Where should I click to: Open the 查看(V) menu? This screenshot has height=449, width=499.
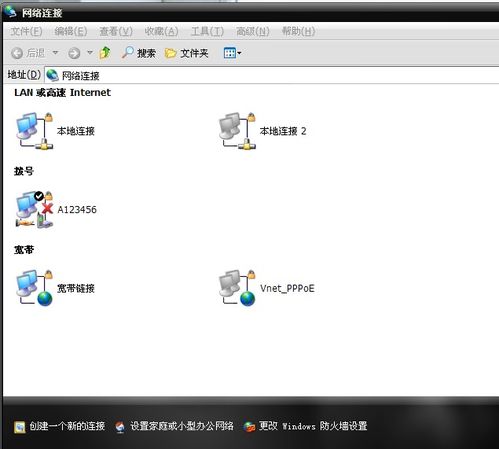[x=116, y=31]
